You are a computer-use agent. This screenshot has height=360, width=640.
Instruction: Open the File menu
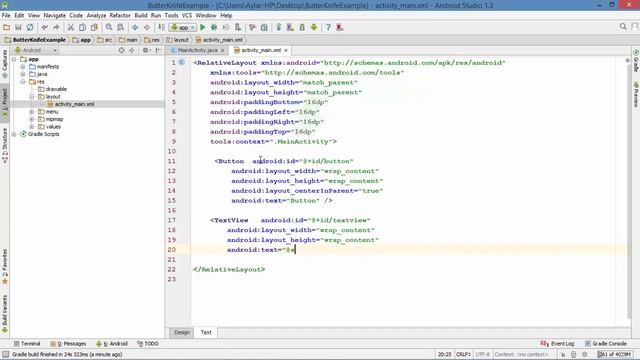click(6, 16)
